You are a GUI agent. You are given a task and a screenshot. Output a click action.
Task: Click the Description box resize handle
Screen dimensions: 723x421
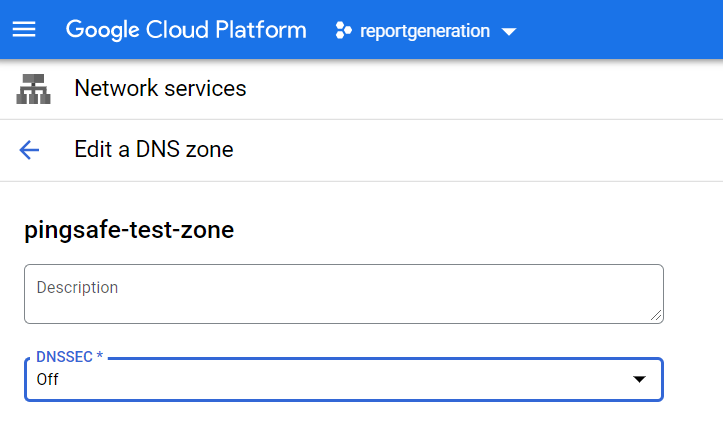656,316
